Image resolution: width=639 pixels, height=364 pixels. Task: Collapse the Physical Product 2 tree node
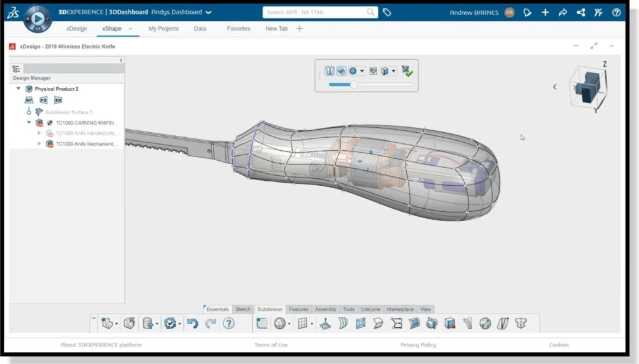(x=18, y=89)
